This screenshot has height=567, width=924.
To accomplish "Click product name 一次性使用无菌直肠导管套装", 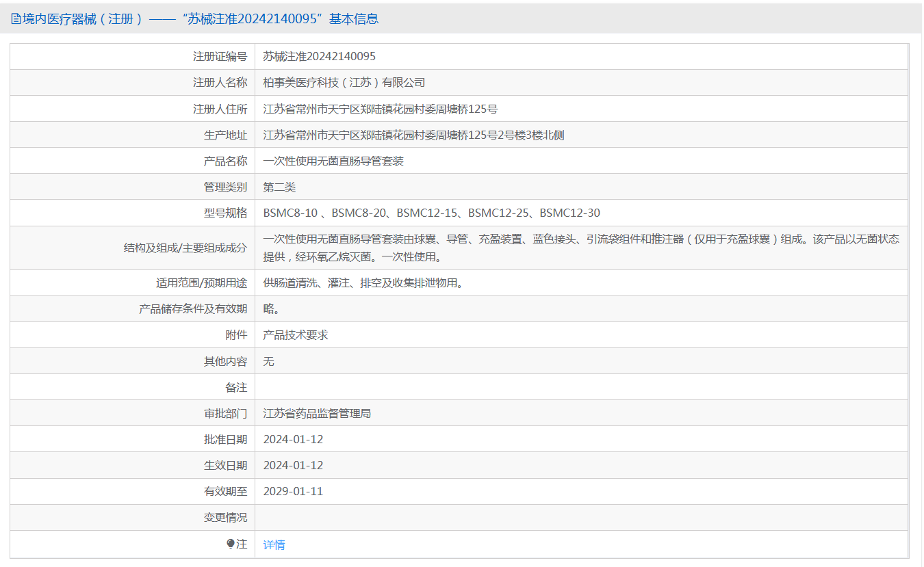I will coord(333,161).
